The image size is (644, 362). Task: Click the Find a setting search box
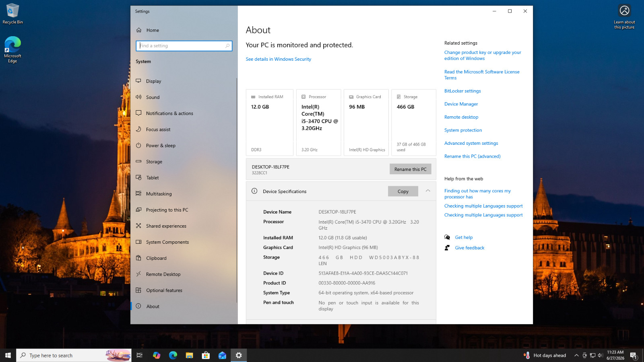pyautogui.click(x=184, y=46)
